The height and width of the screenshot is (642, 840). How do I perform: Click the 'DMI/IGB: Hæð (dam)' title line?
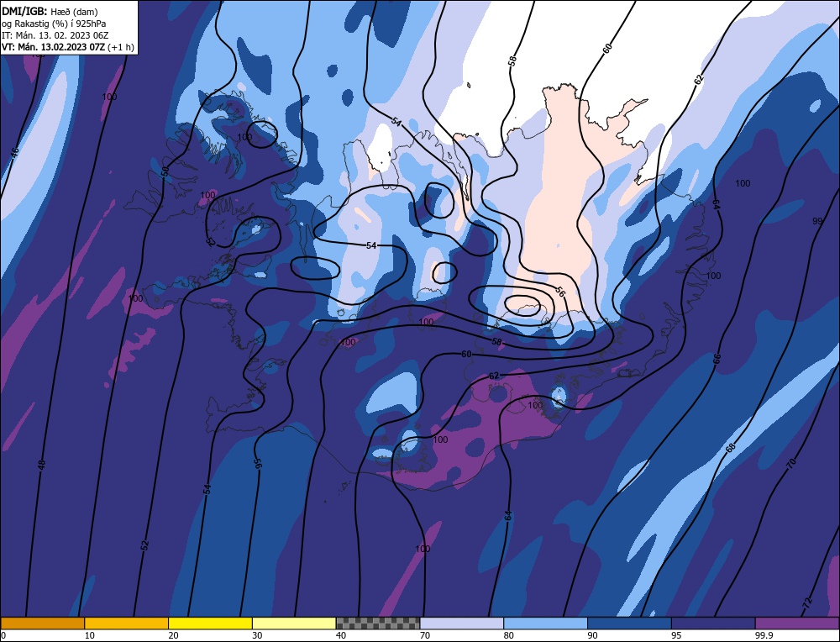point(50,11)
